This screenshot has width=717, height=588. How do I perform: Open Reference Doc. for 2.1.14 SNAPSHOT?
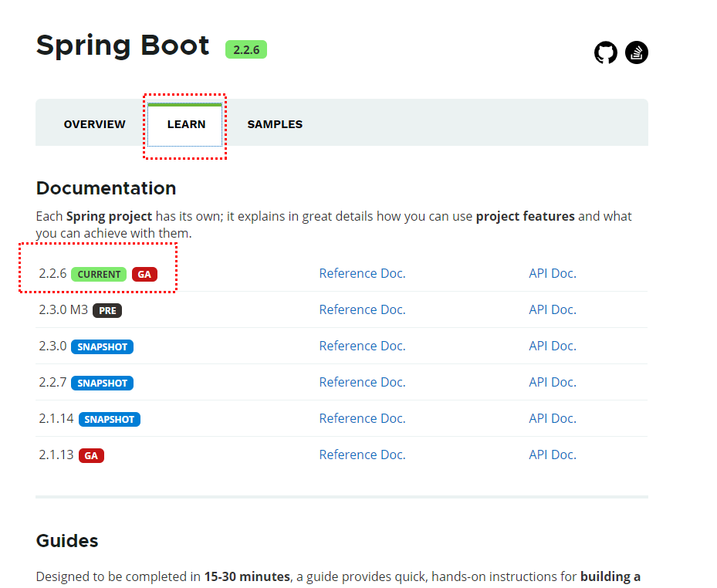pyautogui.click(x=362, y=418)
